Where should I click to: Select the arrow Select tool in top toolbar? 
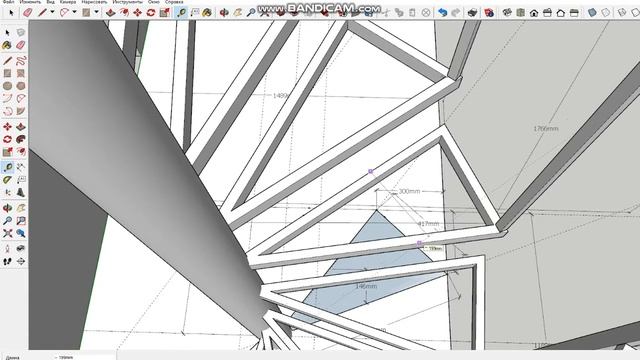click(11, 13)
